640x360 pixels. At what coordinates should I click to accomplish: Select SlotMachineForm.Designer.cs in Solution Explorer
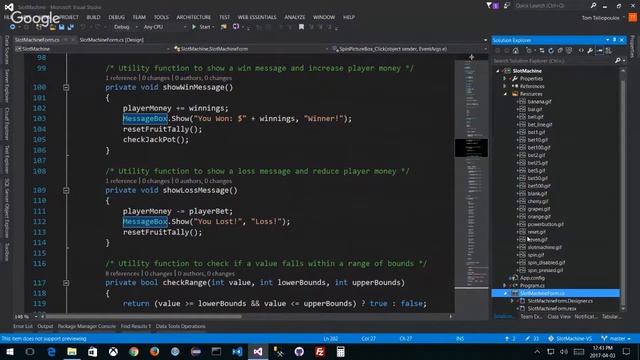(x=560, y=301)
